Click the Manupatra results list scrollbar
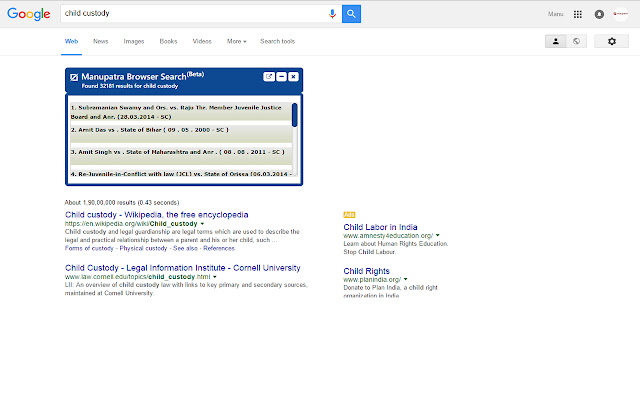 (294, 115)
